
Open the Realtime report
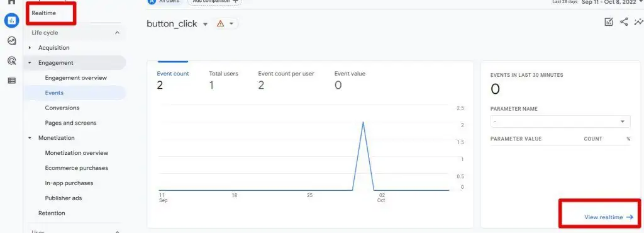point(44,13)
